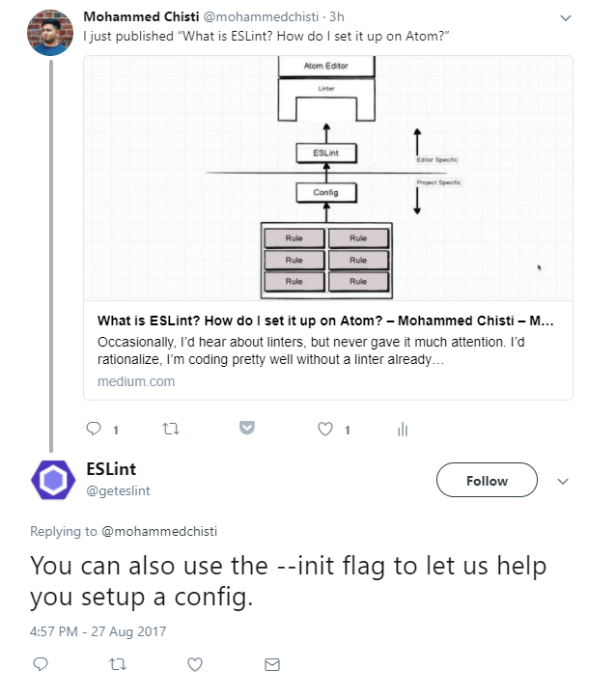Open the tweet timestamp 27 Aug 2017
Screen dimensions: 616x698
tap(98, 631)
